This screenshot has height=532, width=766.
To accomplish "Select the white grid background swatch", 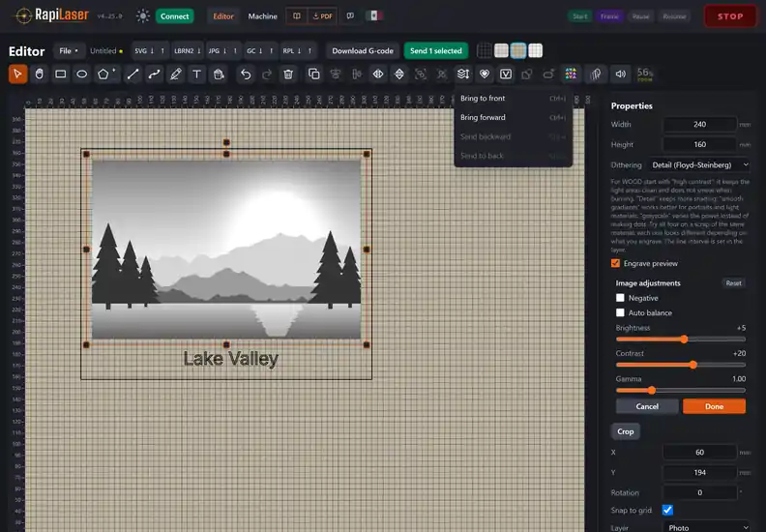I will pos(536,50).
